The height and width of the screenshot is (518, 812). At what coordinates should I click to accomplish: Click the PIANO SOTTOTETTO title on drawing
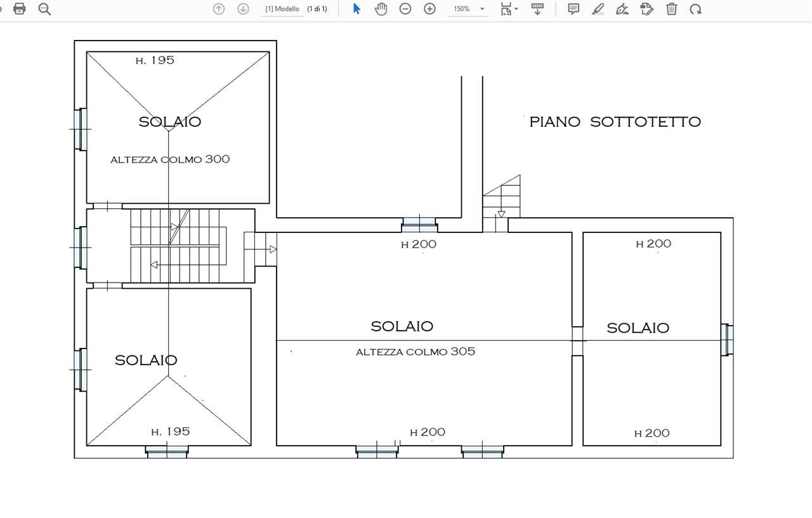[x=615, y=122]
